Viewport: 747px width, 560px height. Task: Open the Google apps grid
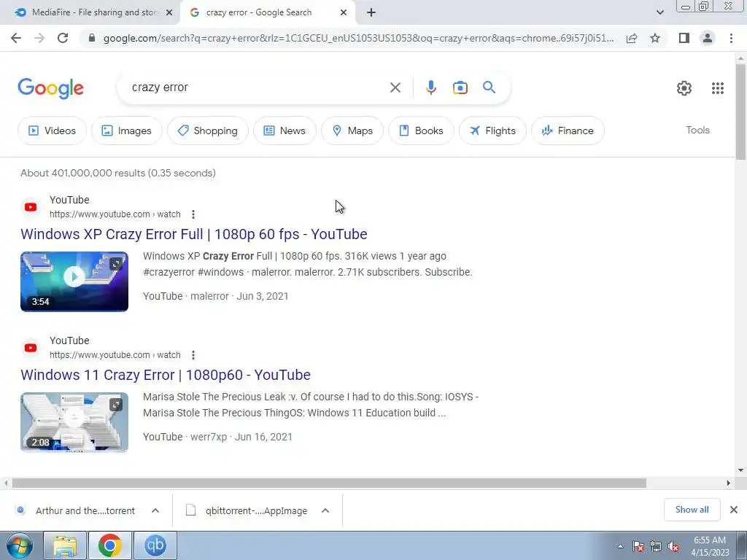pyautogui.click(x=718, y=88)
